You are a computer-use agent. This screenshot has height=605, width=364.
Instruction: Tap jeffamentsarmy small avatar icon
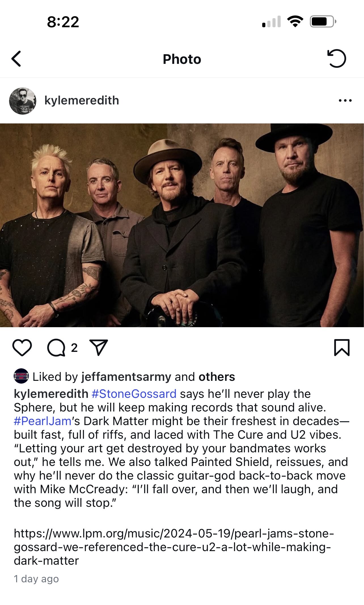click(x=21, y=376)
